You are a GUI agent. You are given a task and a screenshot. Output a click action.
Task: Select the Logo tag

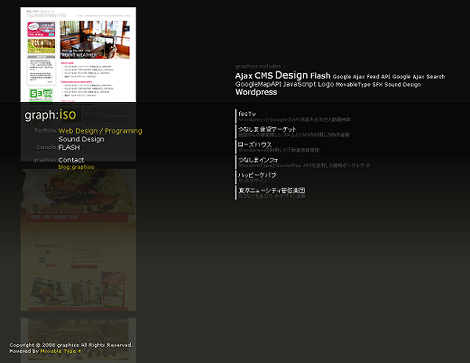[x=326, y=84]
